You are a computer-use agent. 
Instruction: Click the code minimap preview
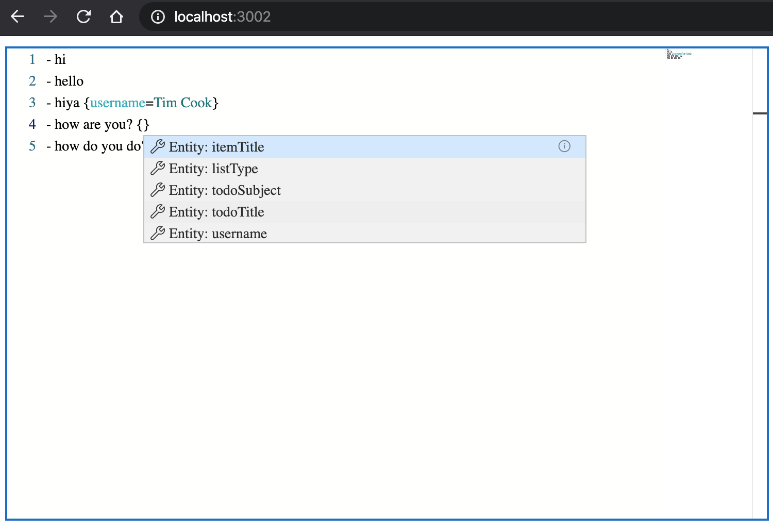(x=679, y=54)
